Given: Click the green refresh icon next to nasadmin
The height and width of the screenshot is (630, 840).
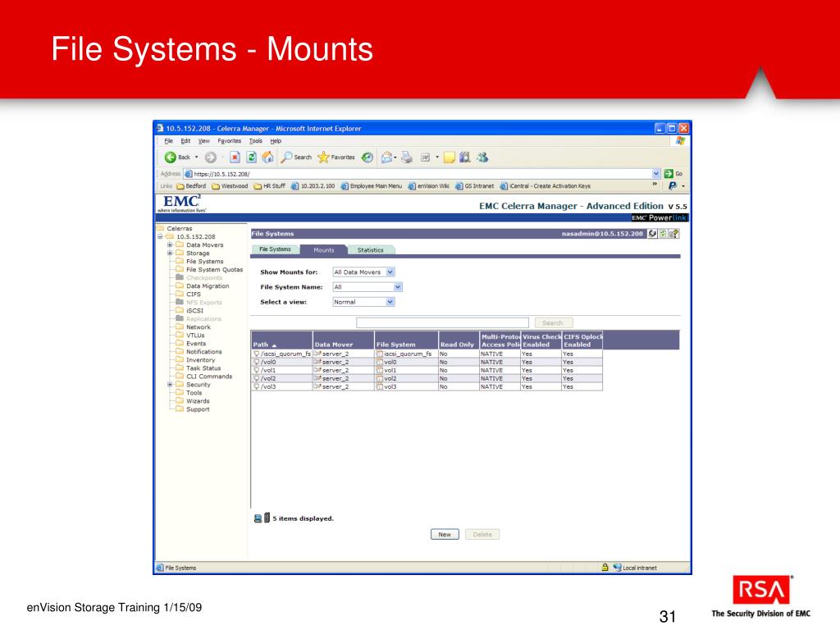Looking at the screenshot, I should pos(663,234).
